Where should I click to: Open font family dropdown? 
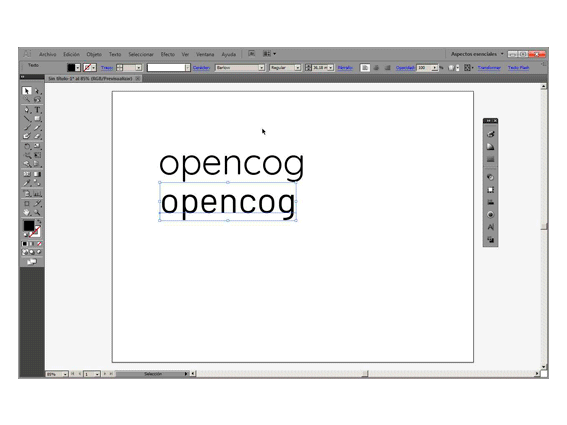[261, 68]
